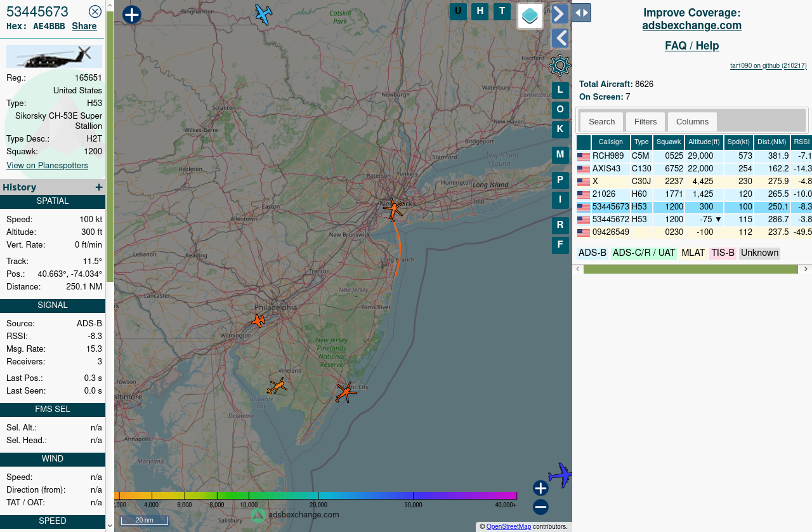812x532 pixels.
Task: Click the MLAT legend swatch
Action: click(693, 253)
